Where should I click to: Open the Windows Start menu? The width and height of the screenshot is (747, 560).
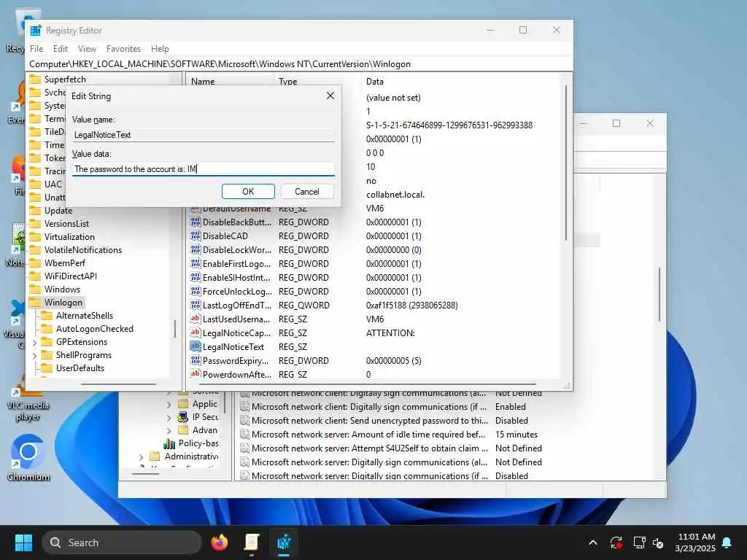(23, 542)
